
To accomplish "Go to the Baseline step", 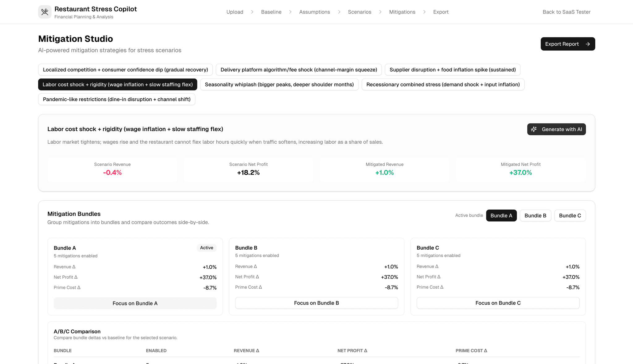I will (271, 12).
